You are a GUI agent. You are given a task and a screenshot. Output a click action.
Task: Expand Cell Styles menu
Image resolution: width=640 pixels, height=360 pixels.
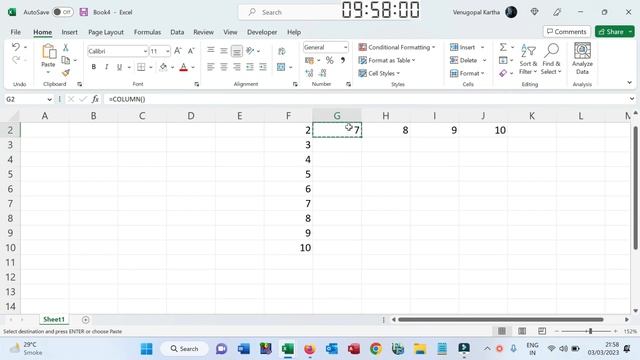click(379, 73)
